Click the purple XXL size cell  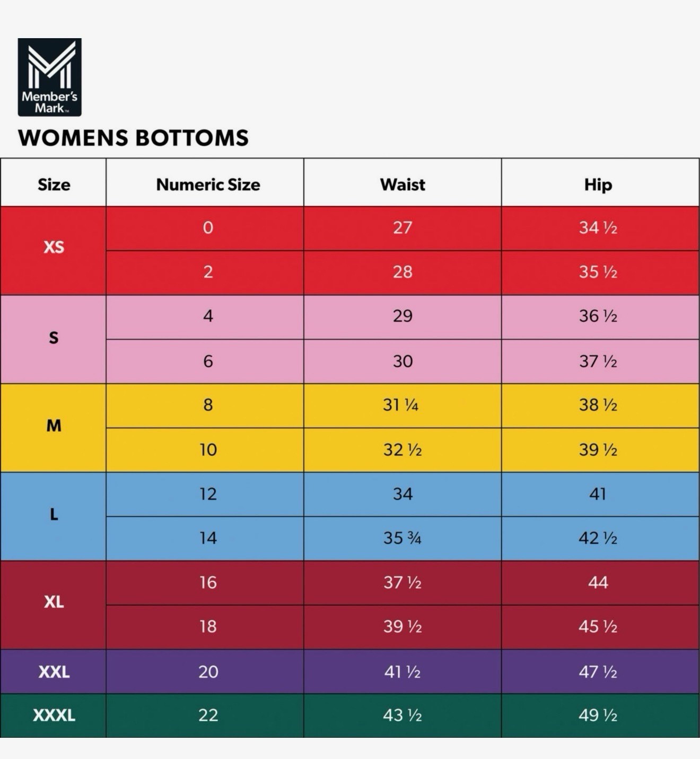coord(54,672)
